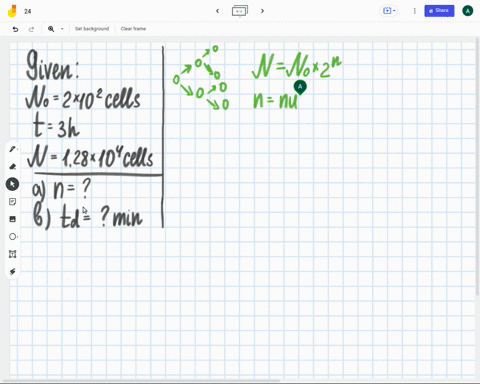
Task: Add a sticky note
Action: point(13,201)
